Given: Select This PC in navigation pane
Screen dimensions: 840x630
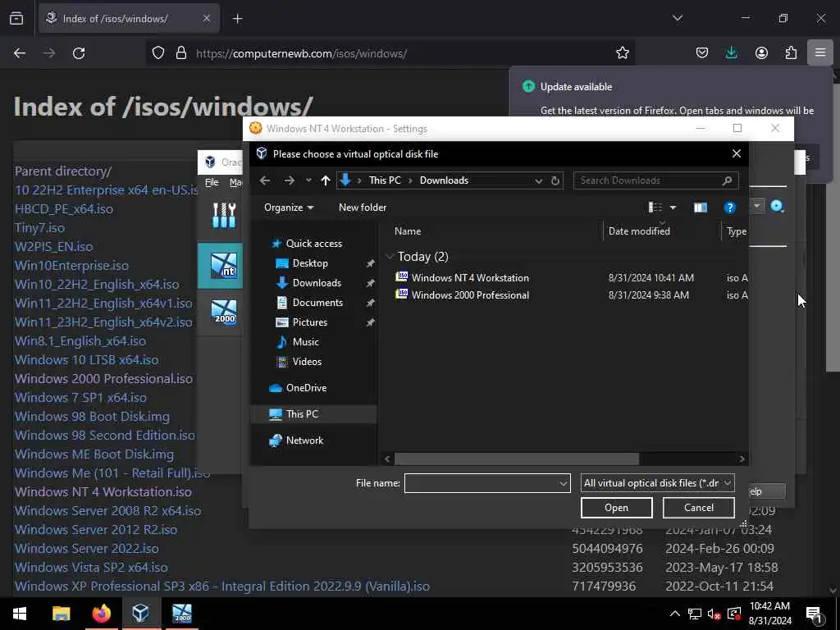Looking at the screenshot, I should (302, 414).
